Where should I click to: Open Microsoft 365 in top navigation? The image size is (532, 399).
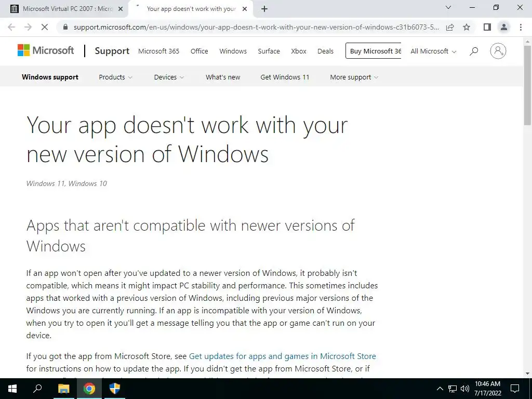[158, 51]
